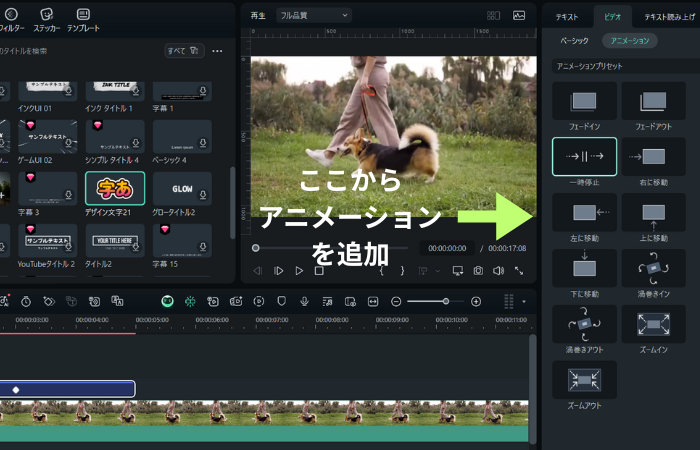Click the shield marker icon
This screenshot has width=700, height=450.
pyautogui.click(x=281, y=301)
